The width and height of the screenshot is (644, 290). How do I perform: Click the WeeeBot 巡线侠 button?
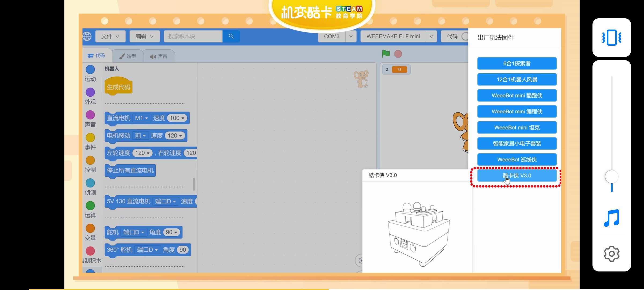click(517, 160)
